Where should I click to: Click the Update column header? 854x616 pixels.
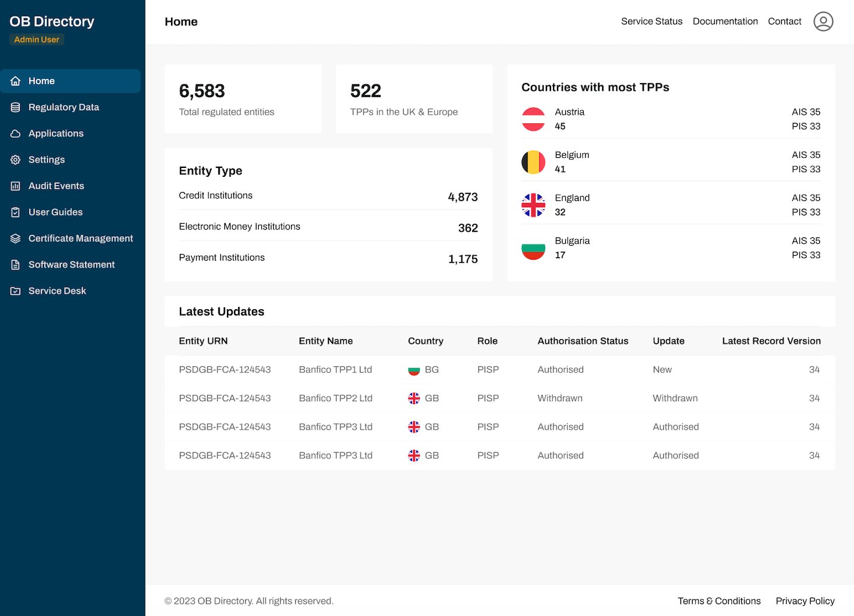(668, 341)
